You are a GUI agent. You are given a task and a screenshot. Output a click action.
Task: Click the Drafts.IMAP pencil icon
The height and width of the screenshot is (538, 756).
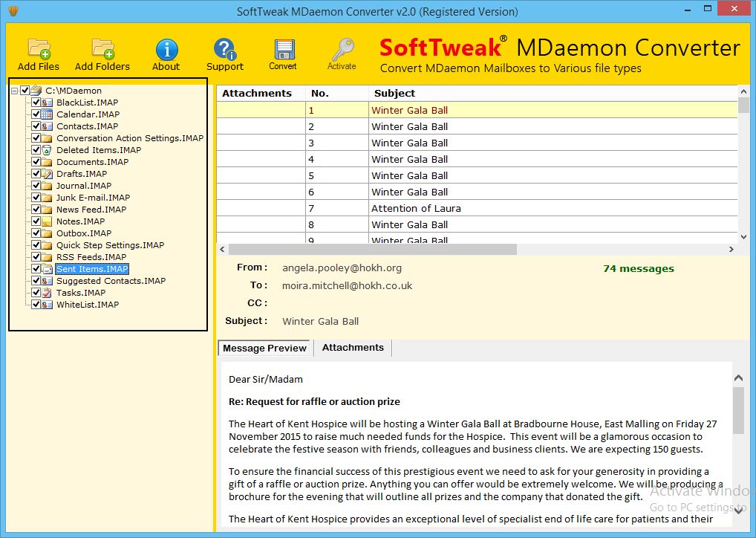coord(47,174)
